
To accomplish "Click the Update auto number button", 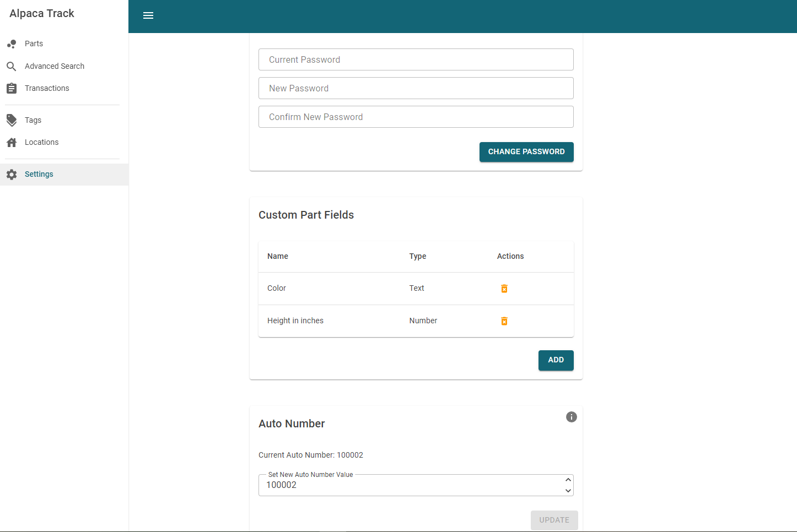I will (554, 520).
